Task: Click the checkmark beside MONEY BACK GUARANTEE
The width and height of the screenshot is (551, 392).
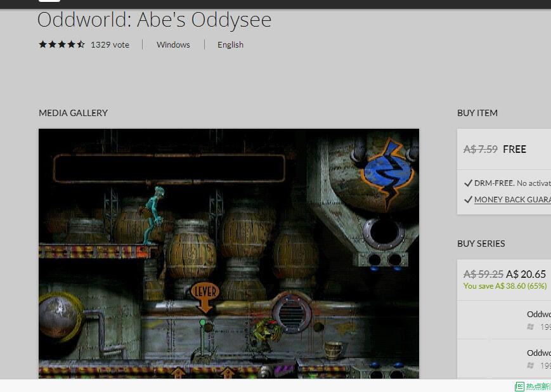Action: pyautogui.click(x=468, y=200)
